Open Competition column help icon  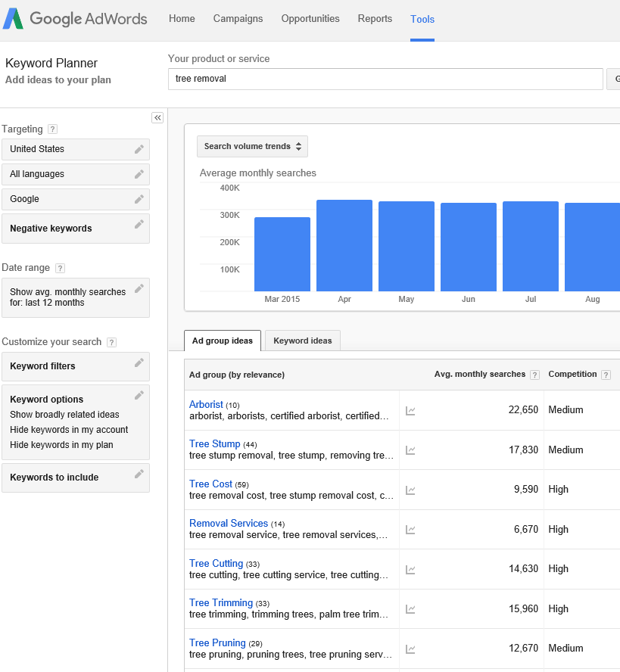(x=606, y=375)
